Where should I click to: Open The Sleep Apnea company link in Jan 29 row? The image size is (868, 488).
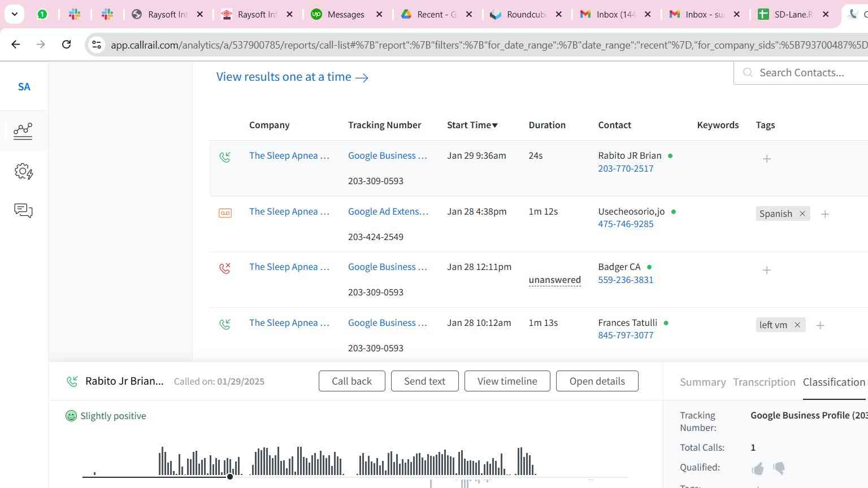tap(289, 155)
